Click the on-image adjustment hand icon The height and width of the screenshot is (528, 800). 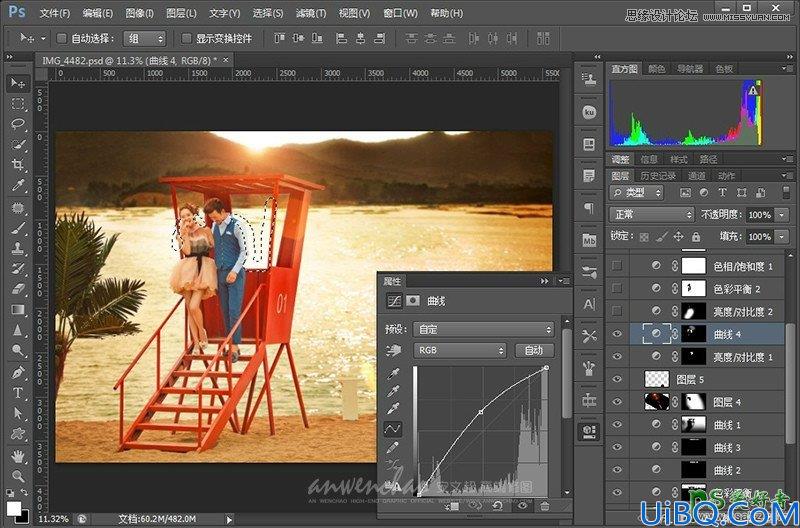coord(393,350)
